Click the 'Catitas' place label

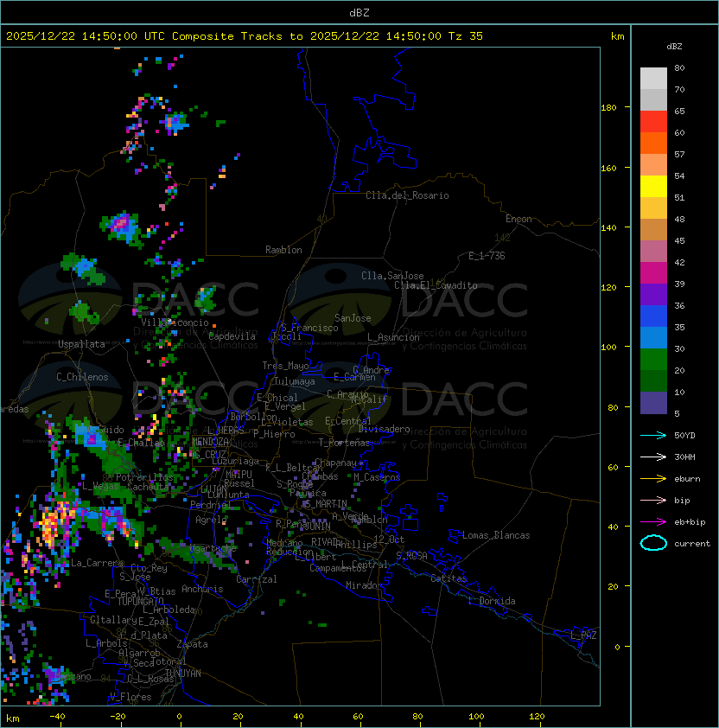(449, 579)
